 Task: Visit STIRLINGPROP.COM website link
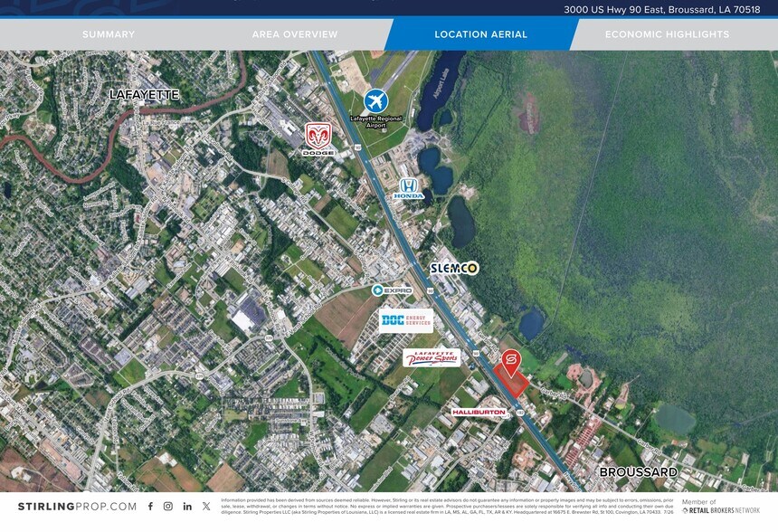click(77, 507)
